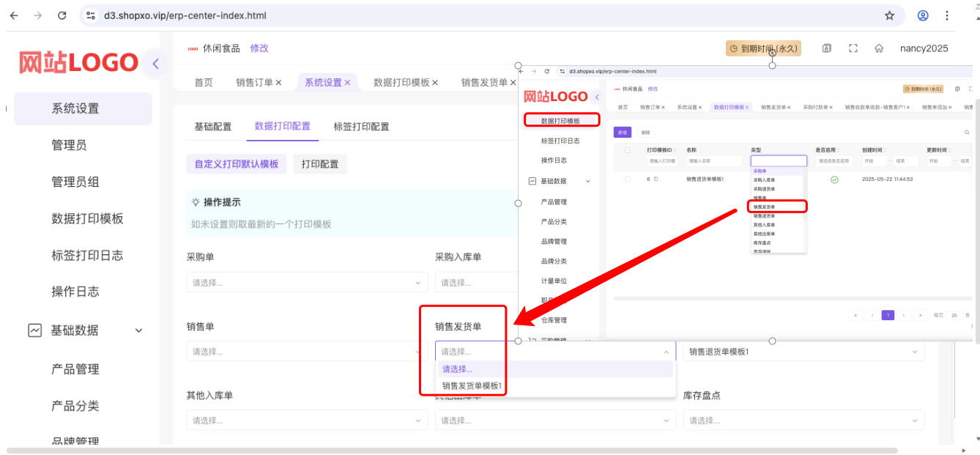
Task: Click the 删除 button in embedded screenshot
Action: tap(645, 133)
